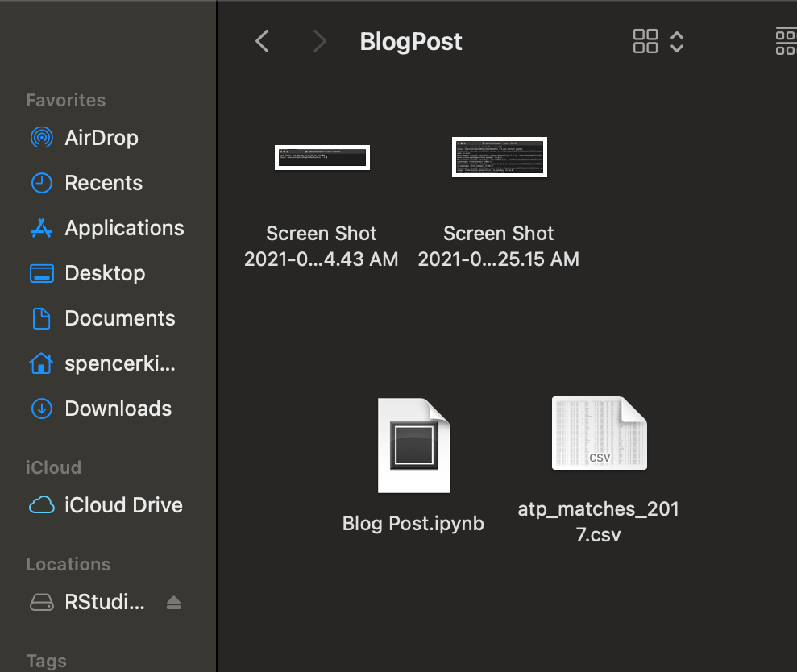Click the Tags section header
Screen dimensions: 797x672
pyautogui.click(x=46, y=661)
